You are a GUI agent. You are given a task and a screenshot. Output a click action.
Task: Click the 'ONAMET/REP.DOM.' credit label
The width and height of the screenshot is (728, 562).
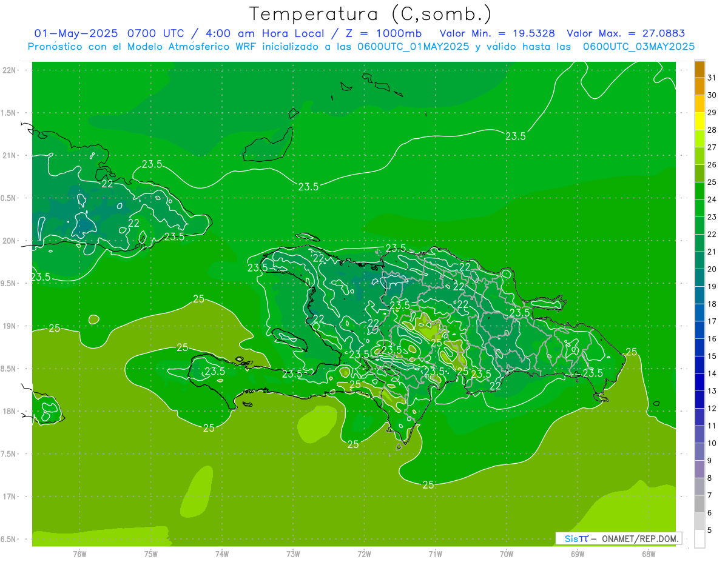tap(639, 538)
